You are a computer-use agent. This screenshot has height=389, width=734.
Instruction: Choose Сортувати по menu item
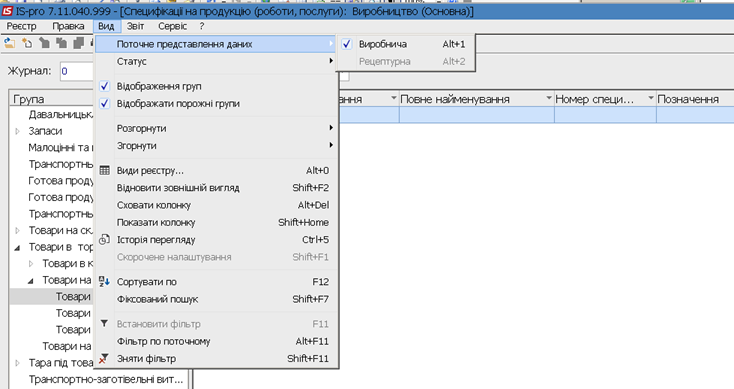coord(216,282)
